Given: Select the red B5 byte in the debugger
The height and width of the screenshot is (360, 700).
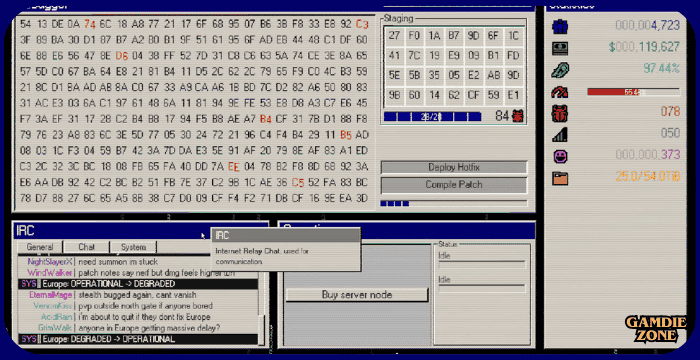Looking at the screenshot, I should [346, 135].
